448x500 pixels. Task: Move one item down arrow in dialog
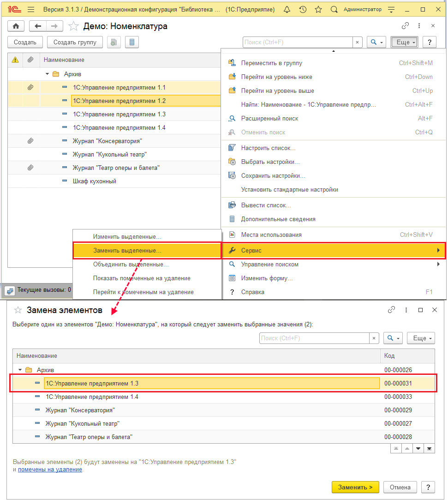(x=418, y=448)
